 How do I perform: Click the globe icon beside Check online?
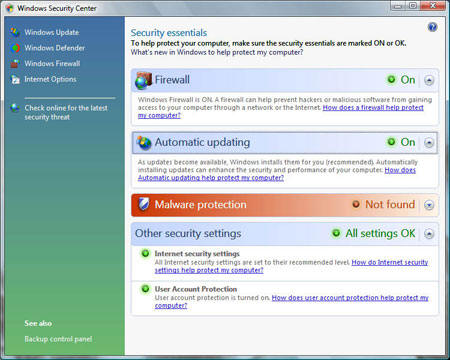tap(15, 108)
